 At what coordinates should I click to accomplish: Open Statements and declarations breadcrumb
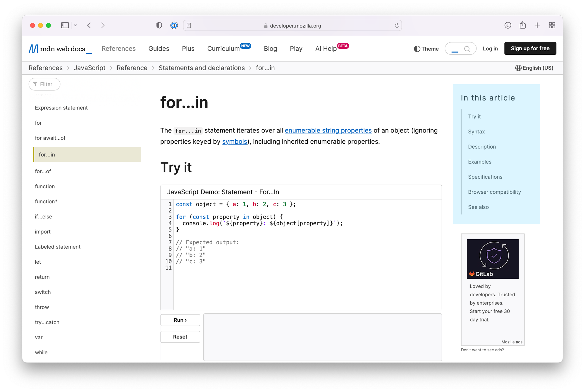point(202,68)
